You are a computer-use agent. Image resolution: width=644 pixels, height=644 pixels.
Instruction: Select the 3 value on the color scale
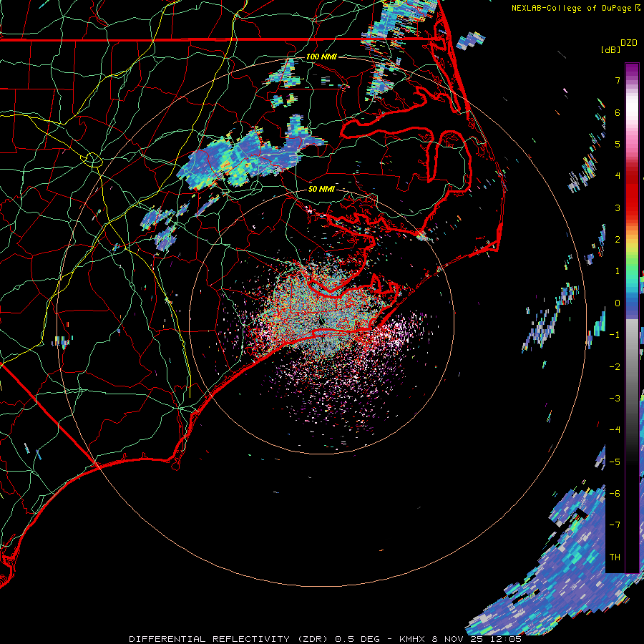coord(618,208)
